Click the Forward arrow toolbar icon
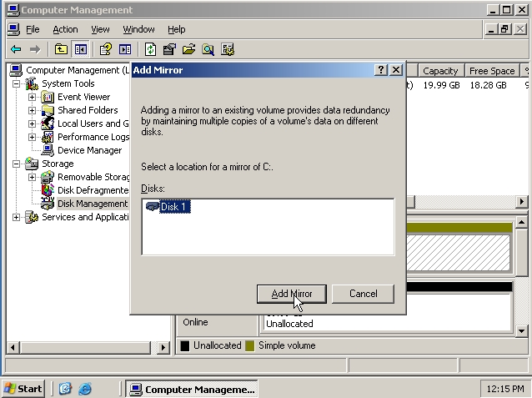Viewport: 532px width, 398px height. 35,49
